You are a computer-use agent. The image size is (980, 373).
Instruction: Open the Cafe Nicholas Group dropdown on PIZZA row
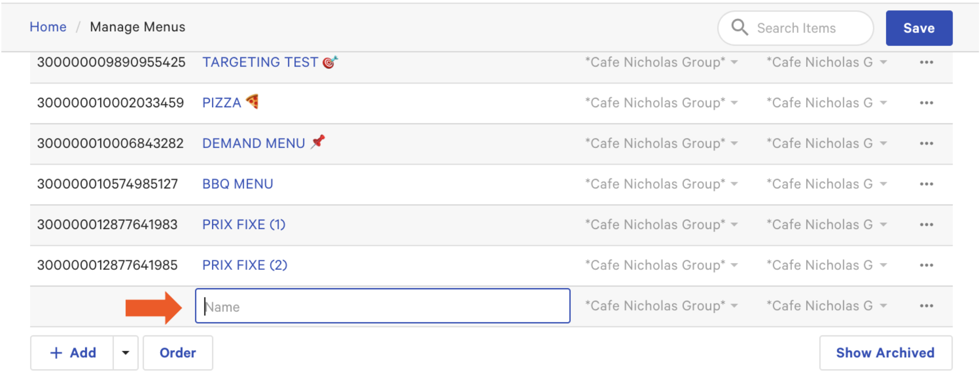pyautogui.click(x=735, y=103)
